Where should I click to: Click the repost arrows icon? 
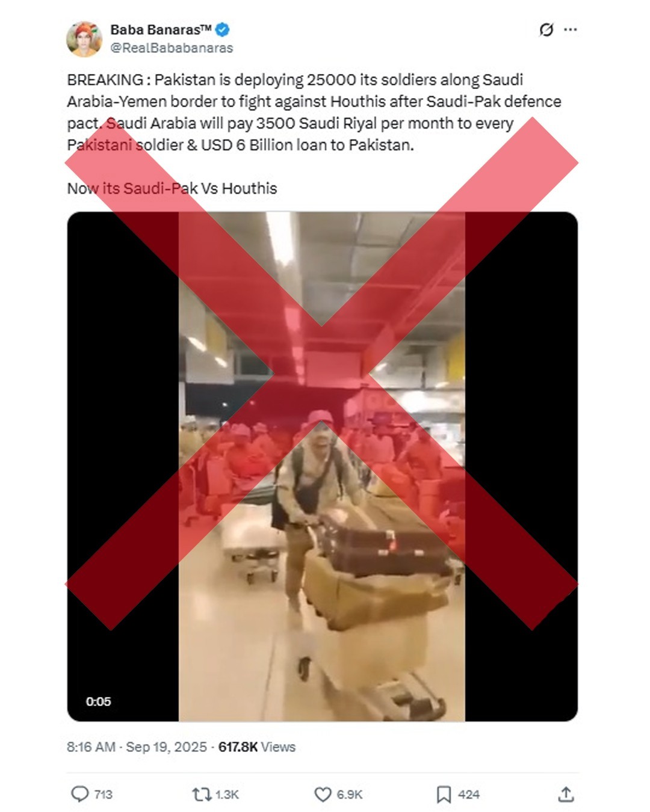[201, 795]
